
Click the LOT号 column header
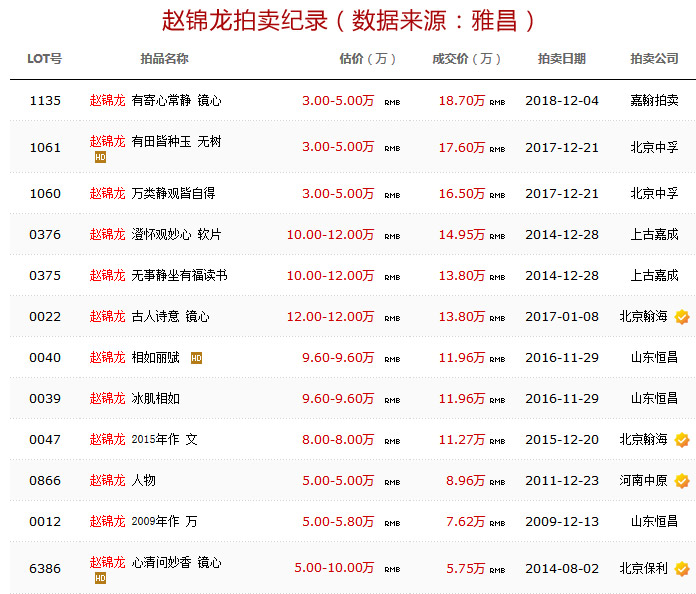(x=44, y=59)
